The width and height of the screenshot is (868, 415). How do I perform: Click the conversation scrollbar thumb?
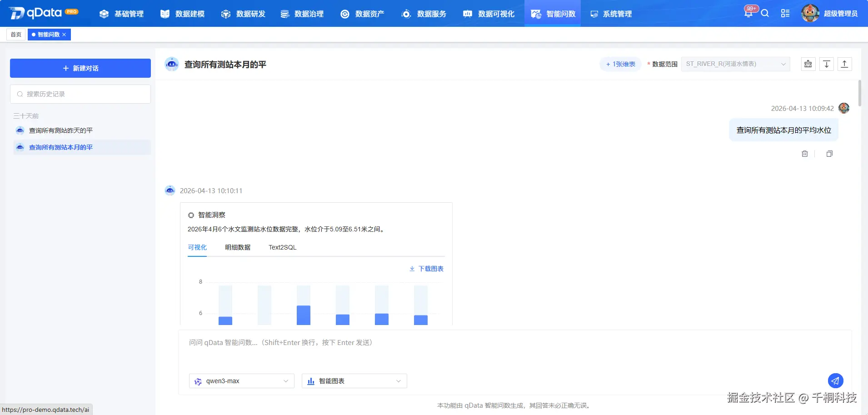[859, 93]
